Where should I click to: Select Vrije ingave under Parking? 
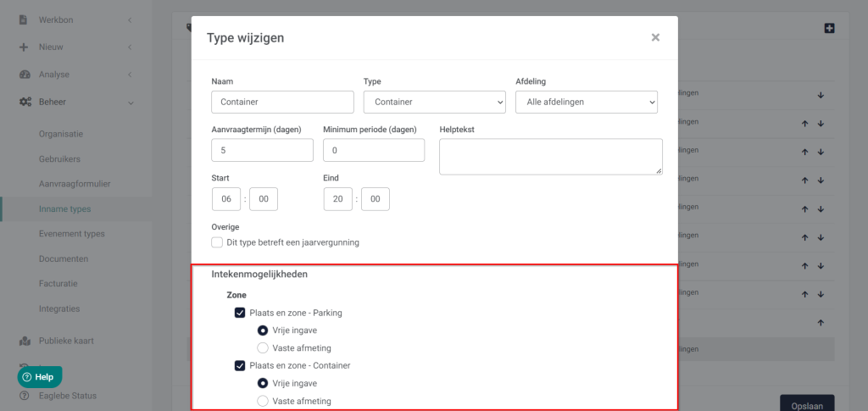pyautogui.click(x=263, y=330)
